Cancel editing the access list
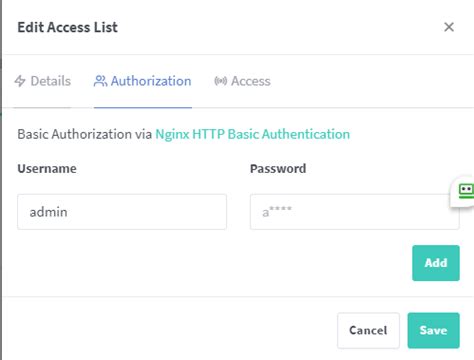The image size is (474, 360). 368,330
